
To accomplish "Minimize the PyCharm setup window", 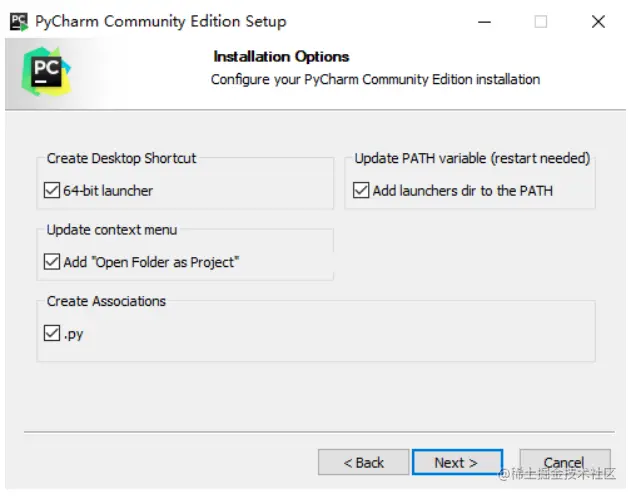I will pos(482,21).
